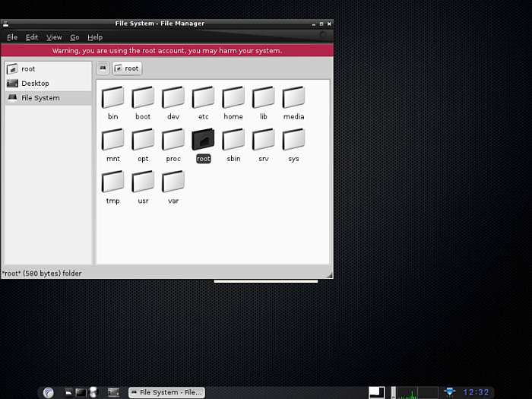532x399 pixels.
Task: Open the bin folder
Action: [112, 98]
